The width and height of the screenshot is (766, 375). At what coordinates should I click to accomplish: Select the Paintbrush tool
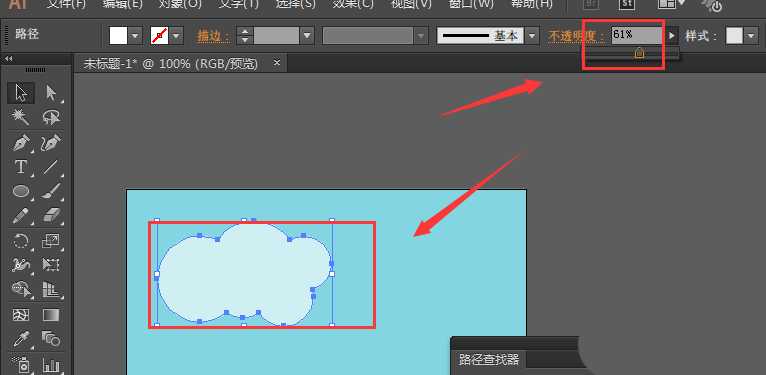(51, 191)
